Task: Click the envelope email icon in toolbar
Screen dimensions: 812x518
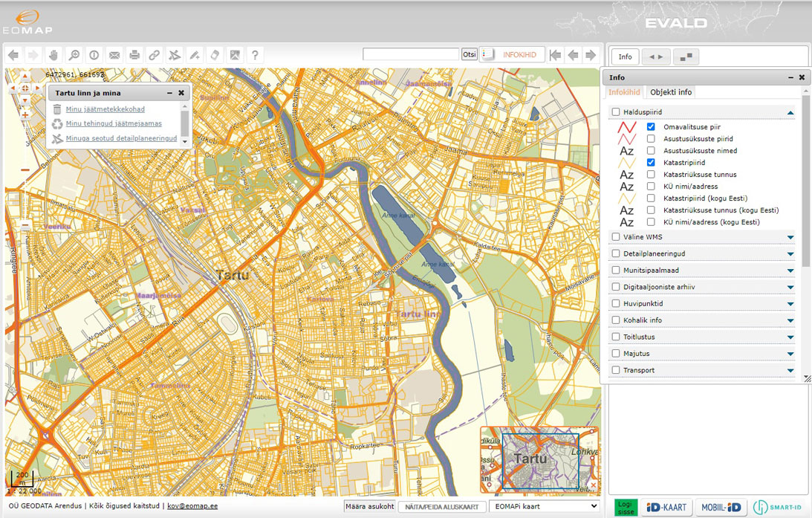Action: (x=114, y=55)
